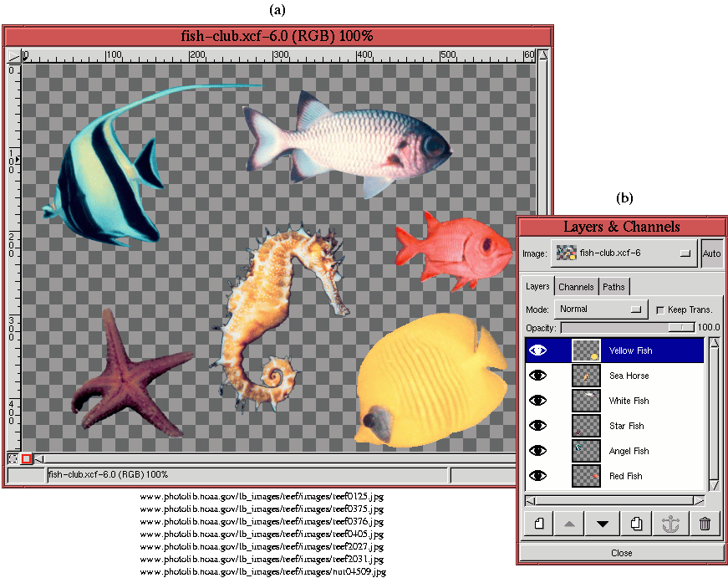Switch to the Channels tab

click(x=576, y=287)
